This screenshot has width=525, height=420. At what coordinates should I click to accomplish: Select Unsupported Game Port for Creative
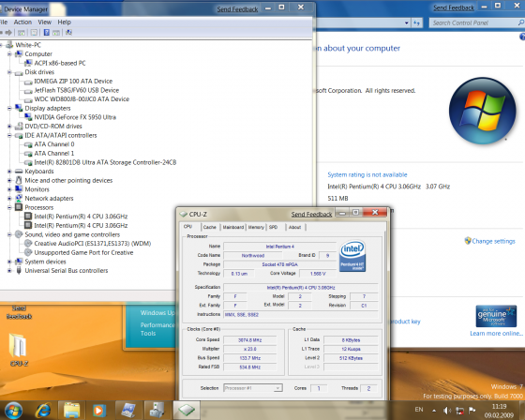click(83, 252)
